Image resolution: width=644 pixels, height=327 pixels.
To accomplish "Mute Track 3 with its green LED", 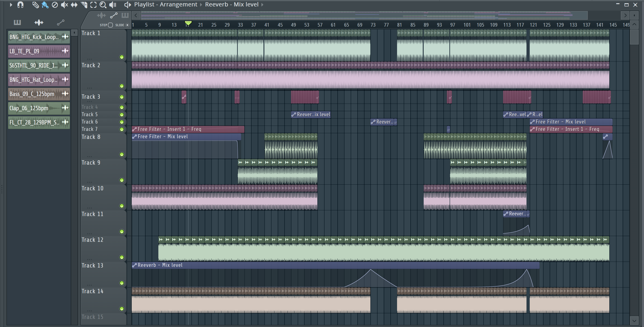I will pyautogui.click(x=122, y=97).
